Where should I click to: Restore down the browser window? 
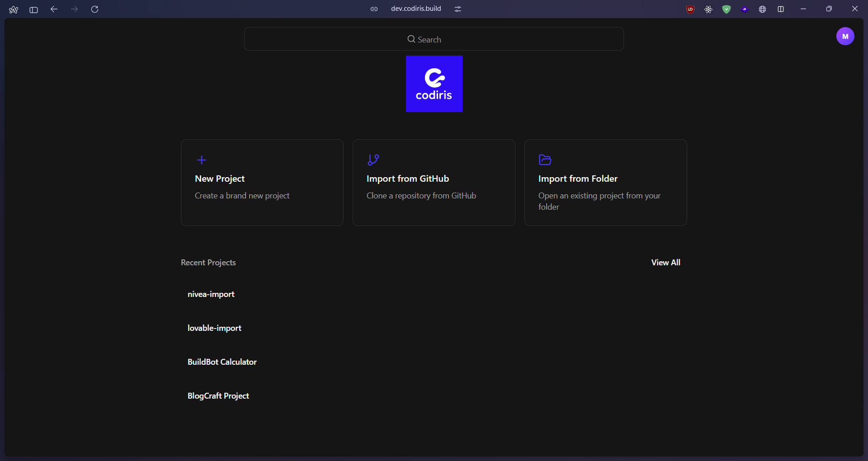tap(829, 9)
